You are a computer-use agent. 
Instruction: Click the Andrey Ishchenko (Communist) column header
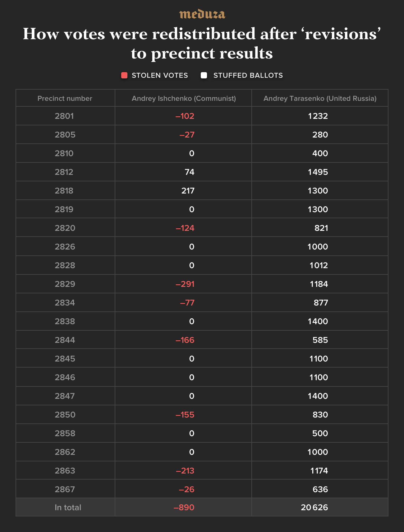pos(184,98)
